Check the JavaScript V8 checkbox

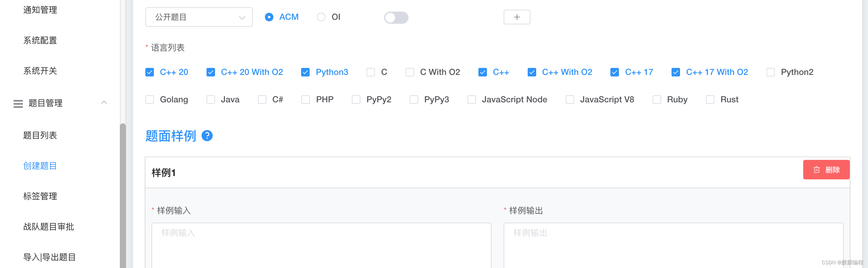pos(570,100)
